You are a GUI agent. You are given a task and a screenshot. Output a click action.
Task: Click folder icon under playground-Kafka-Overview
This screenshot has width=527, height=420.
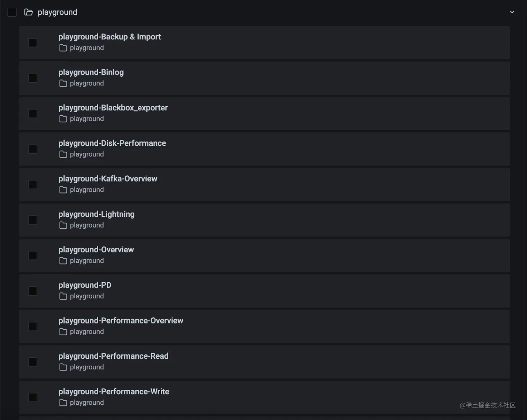pyautogui.click(x=63, y=190)
